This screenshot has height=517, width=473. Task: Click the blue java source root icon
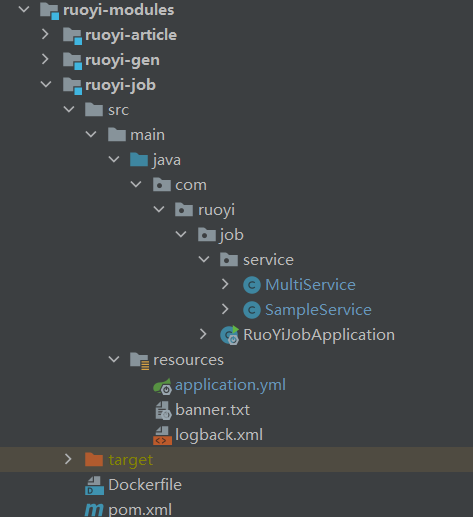139,160
